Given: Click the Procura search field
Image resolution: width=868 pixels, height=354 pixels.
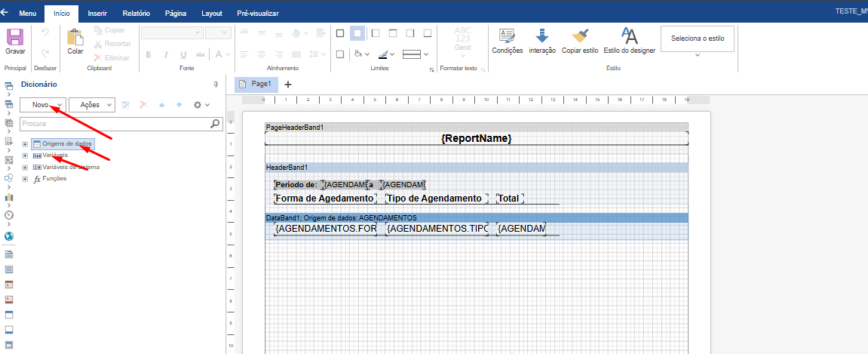Looking at the screenshot, I should pos(121,124).
